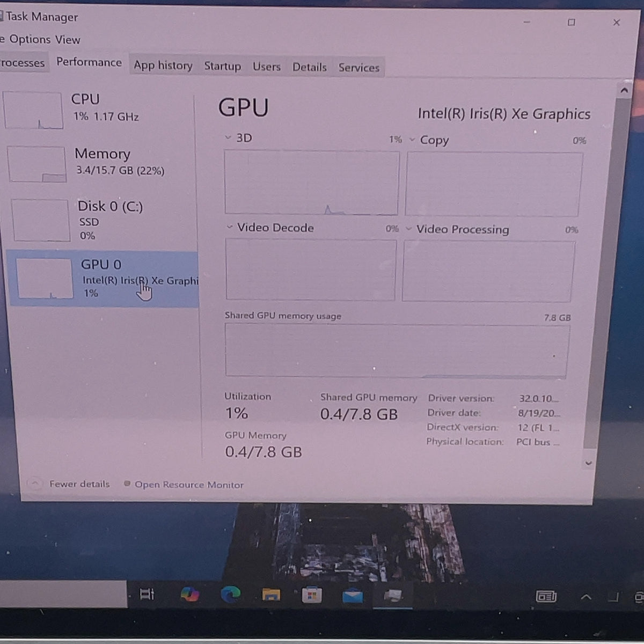644x644 pixels.
Task: Expand the 3D engine dropdown
Action: point(228,138)
